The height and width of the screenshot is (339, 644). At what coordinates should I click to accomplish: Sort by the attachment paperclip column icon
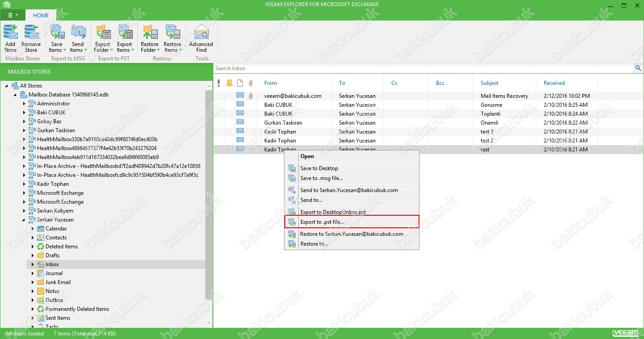pos(251,83)
